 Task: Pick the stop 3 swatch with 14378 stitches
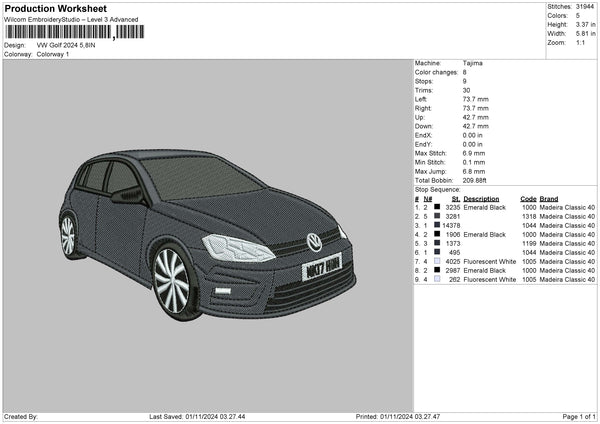pyautogui.click(x=437, y=225)
